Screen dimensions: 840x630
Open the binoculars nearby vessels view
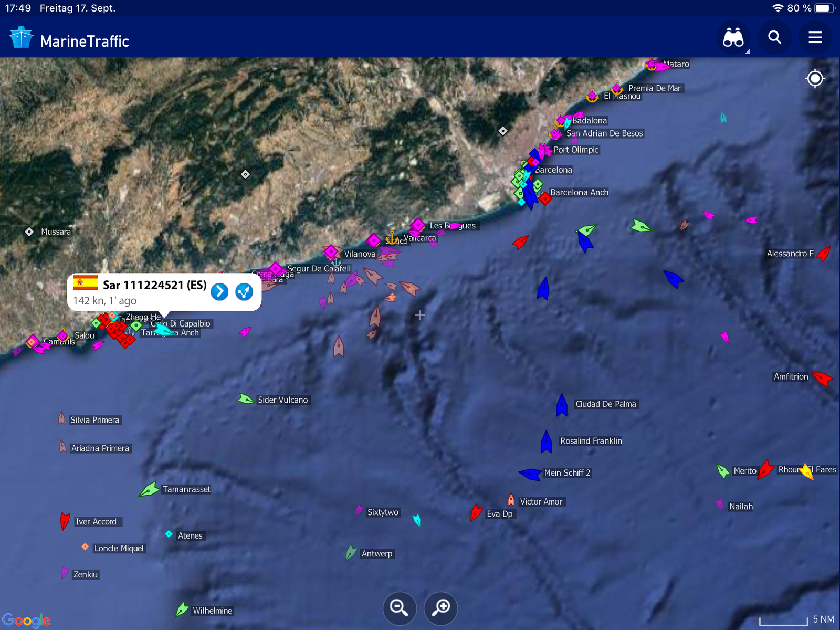pos(733,38)
